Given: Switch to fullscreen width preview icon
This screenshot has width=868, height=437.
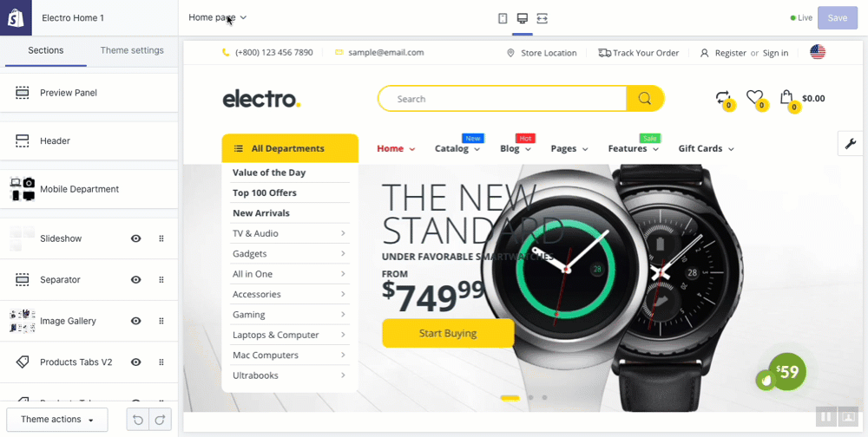Looking at the screenshot, I should 542,18.
